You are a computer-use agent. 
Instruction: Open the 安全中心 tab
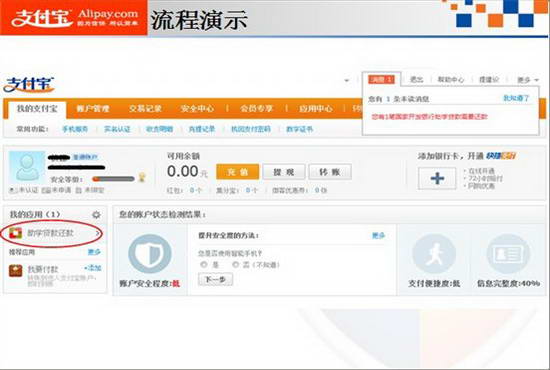(x=197, y=108)
